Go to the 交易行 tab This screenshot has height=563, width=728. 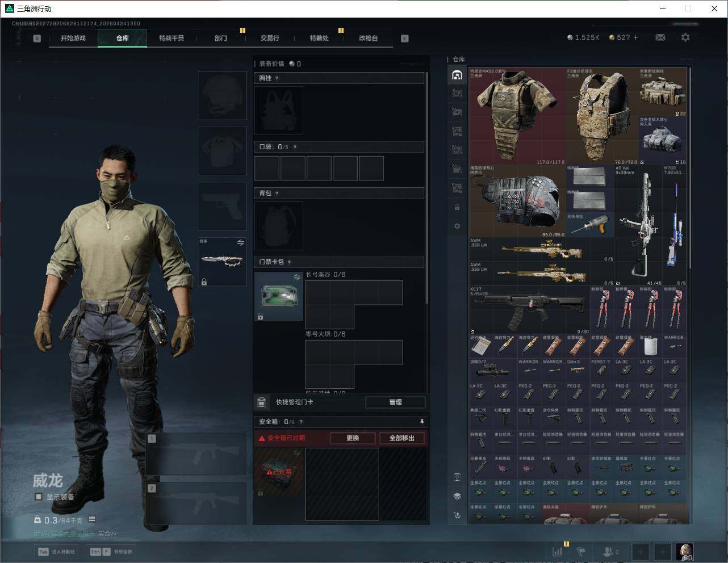270,38
